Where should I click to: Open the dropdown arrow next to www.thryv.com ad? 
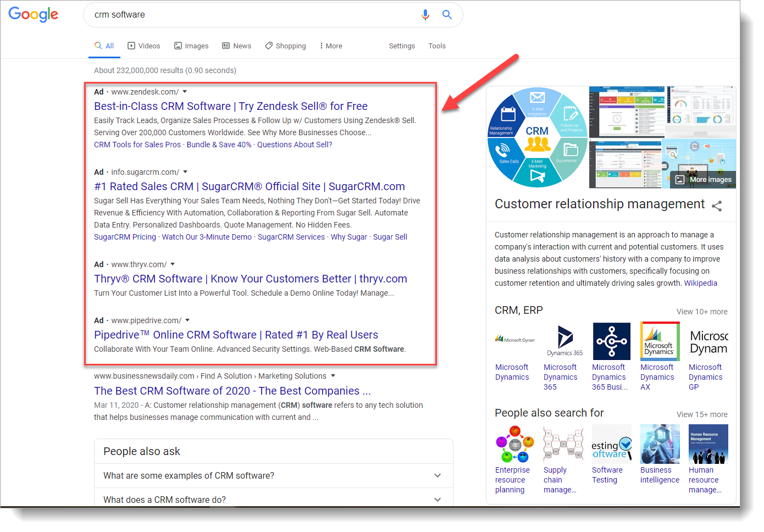pos(173,264)
